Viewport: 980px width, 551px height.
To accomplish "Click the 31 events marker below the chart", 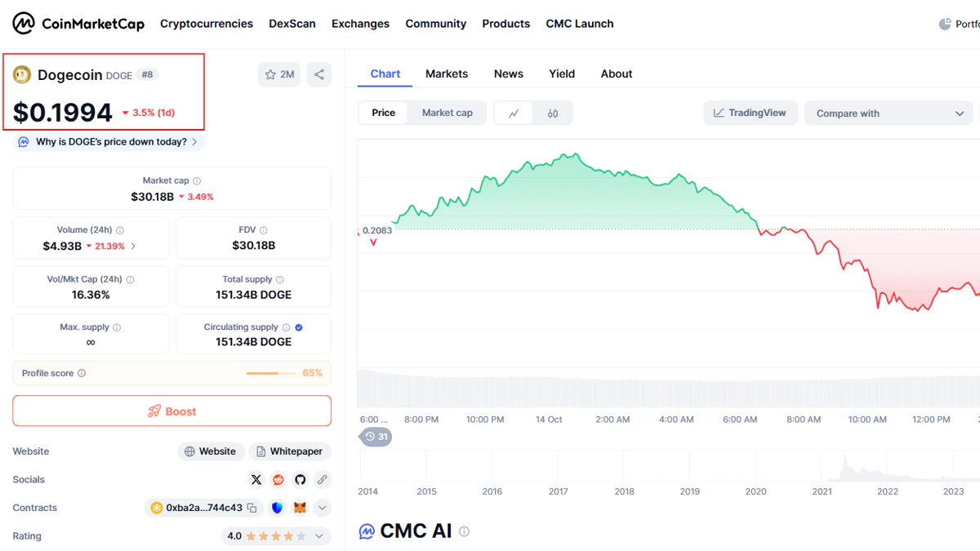I will click(376, 437).
